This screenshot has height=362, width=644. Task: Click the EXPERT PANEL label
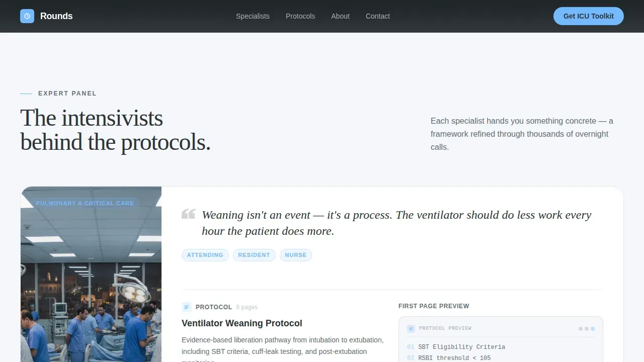(x=67, y=93)
